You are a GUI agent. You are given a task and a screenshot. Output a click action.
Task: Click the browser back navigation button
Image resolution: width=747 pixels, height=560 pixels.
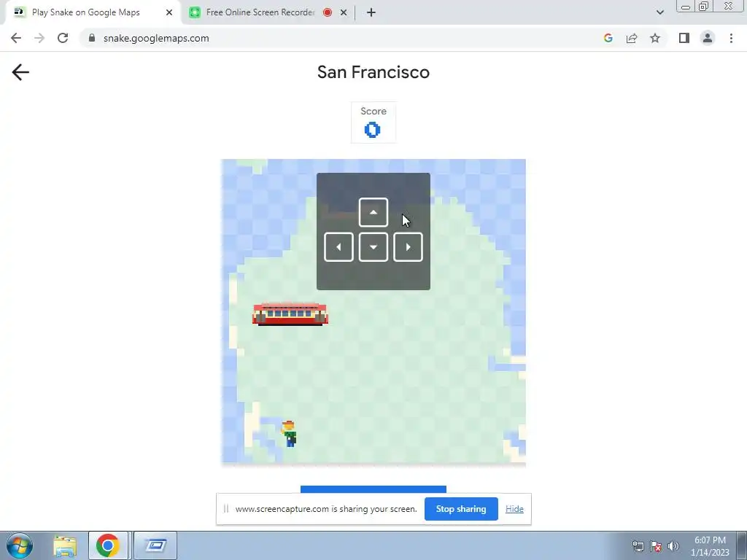(x=16, y=38)
